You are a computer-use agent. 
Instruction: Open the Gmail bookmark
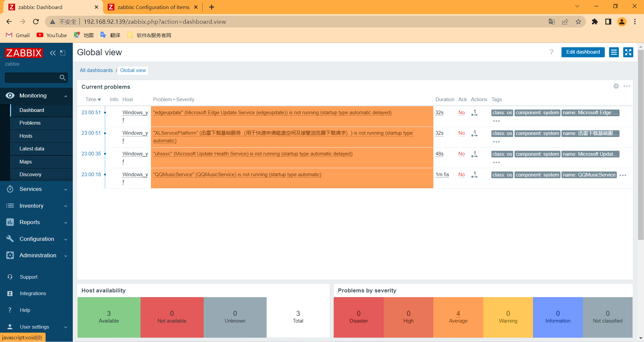(x=18, y=35)
